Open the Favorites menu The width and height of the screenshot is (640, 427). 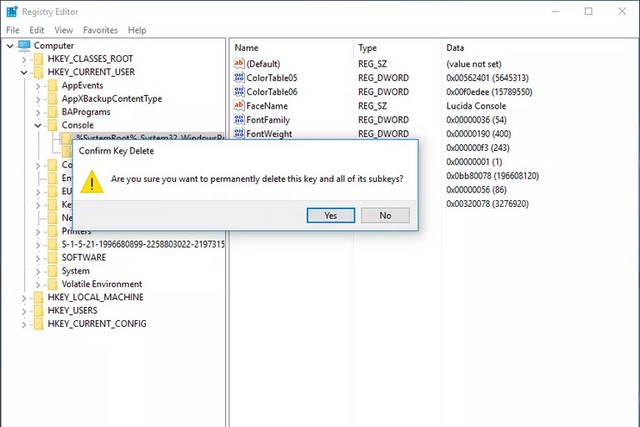click(100, 30)
